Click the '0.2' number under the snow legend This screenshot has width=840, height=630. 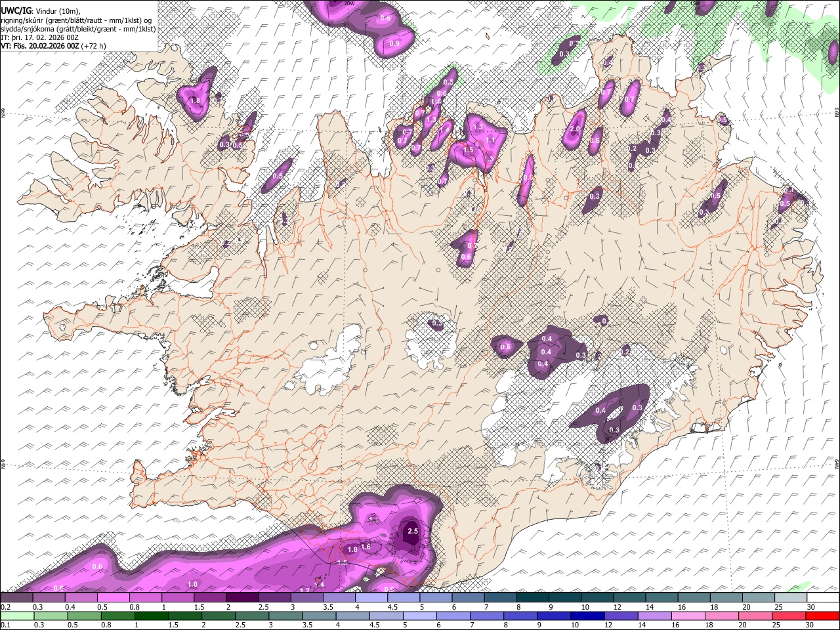coord(6,607)
